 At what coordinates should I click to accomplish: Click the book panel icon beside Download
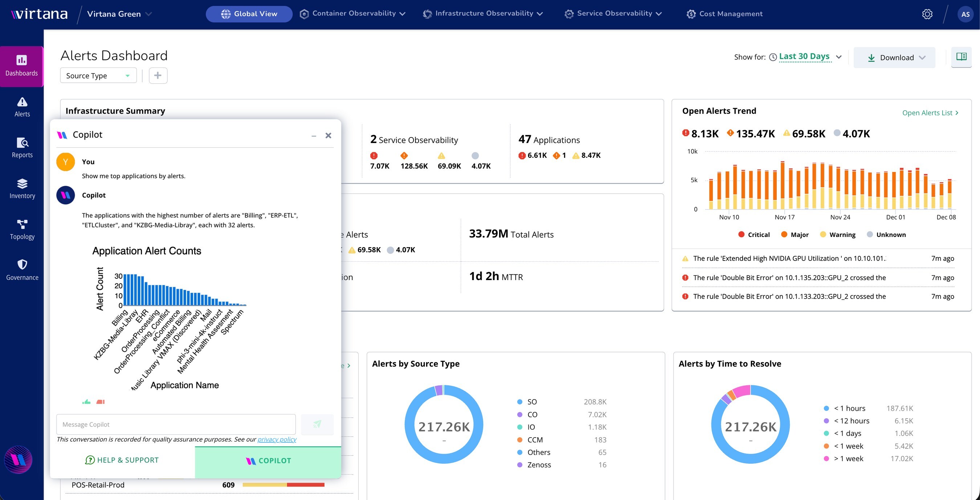click(961, 57)
